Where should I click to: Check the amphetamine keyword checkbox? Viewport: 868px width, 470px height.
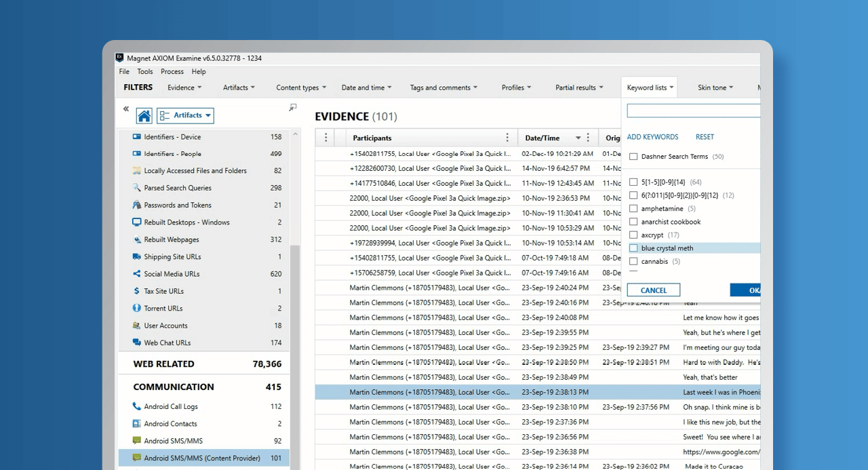click(633, 209)
